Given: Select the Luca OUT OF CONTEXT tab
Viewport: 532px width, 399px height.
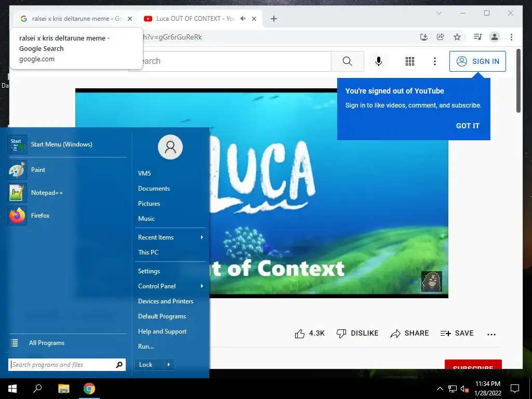Looking at the screenshot, I should tap(200, 19).
